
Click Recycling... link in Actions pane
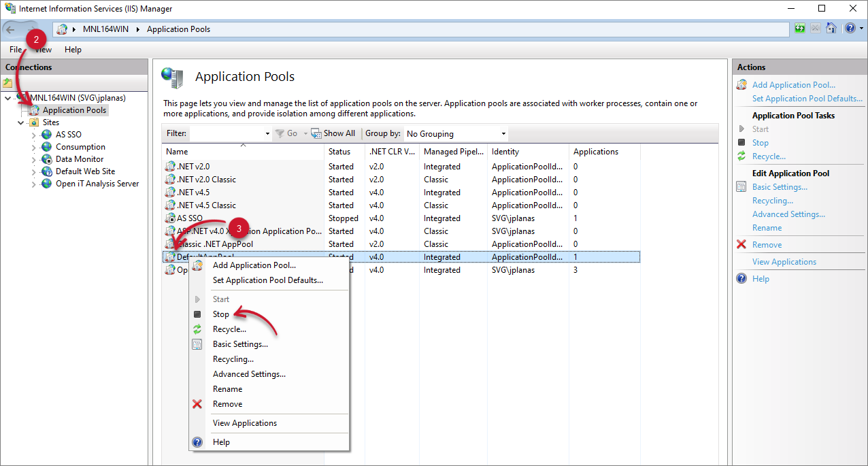click(x=773, y=201)
